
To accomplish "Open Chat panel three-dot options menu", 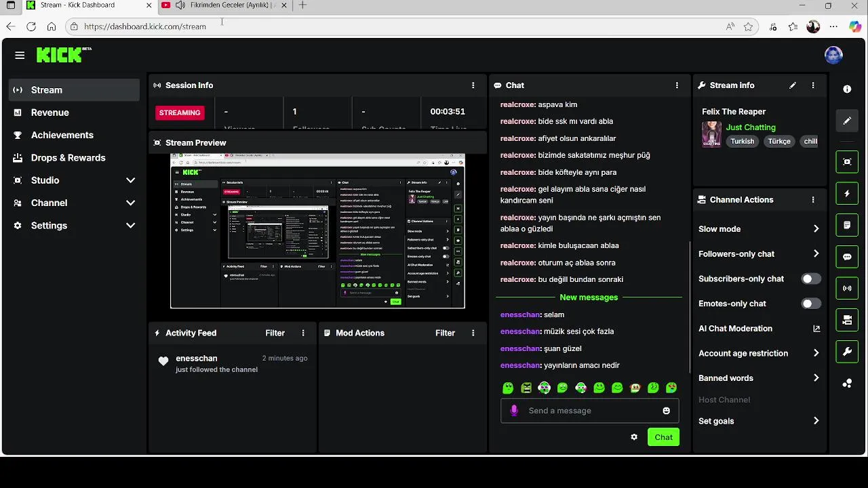I will pos(677,85).
